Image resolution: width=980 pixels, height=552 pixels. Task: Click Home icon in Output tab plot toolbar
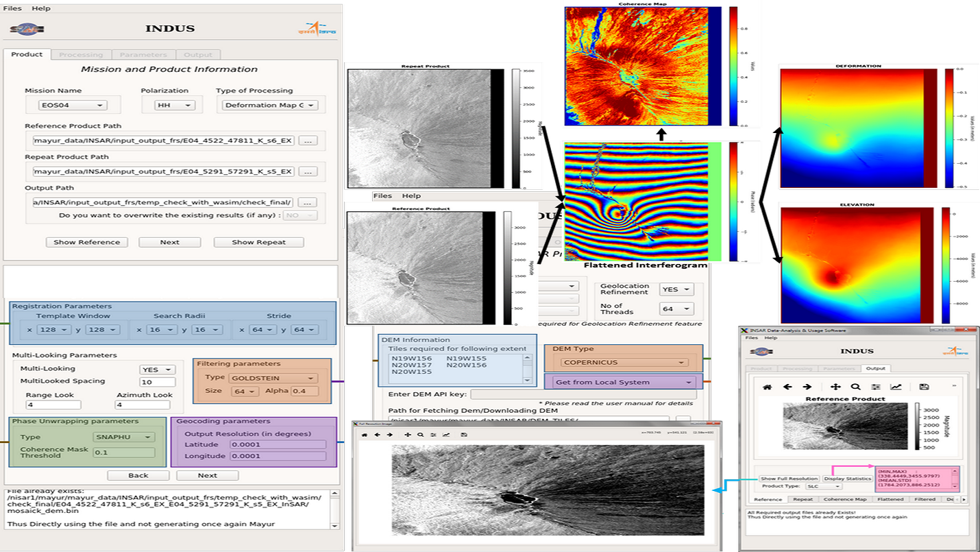click(767, 387)
